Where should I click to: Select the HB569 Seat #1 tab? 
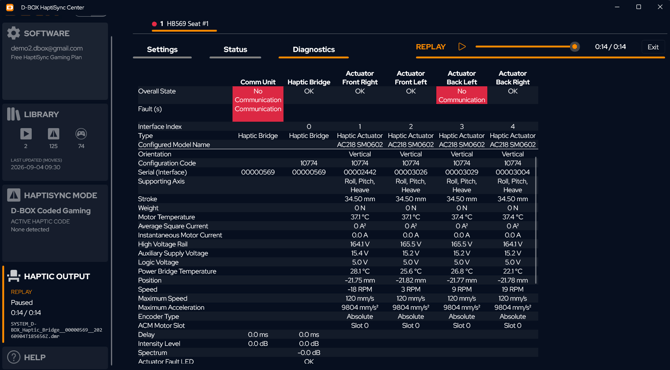click(x=184, y=24)
